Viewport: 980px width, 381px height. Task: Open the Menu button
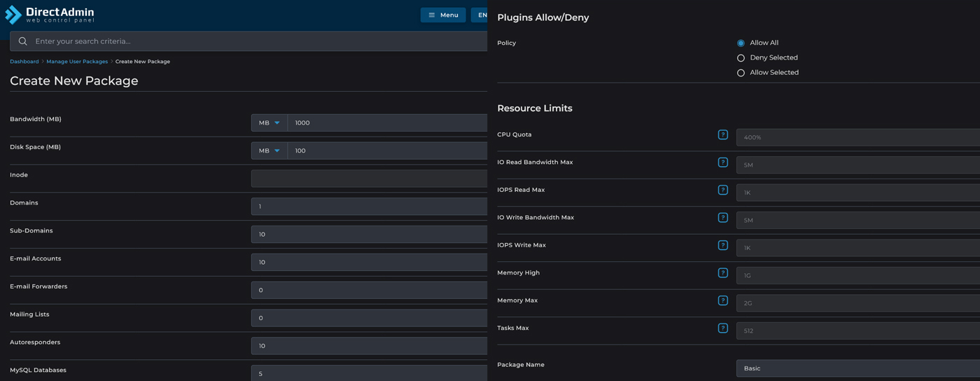click(x=443, y=15)
